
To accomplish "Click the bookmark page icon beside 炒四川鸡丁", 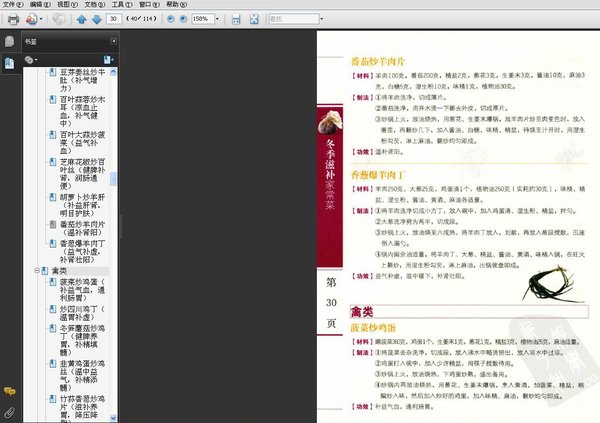I will (53, 309).
